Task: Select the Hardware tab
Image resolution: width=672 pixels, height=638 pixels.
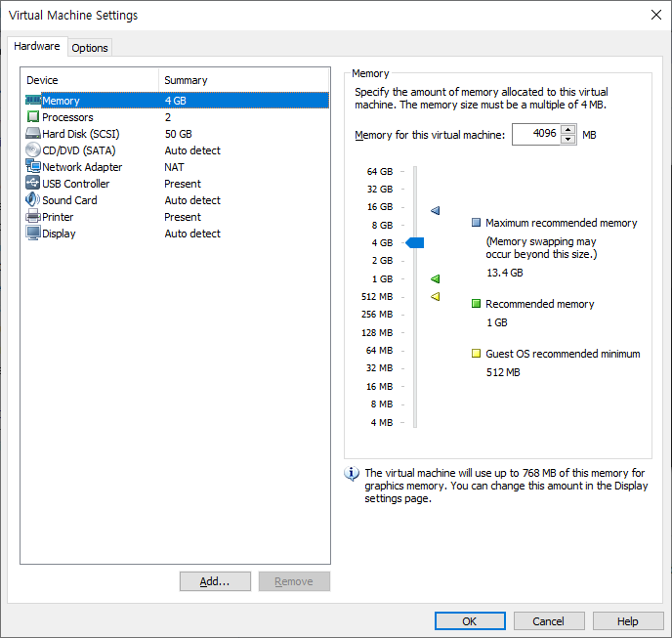Action: tap(37, 46)
